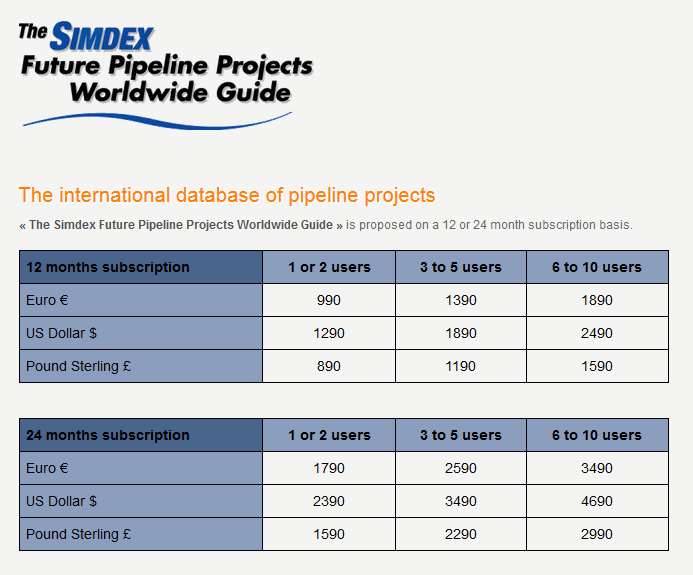Viewport: 693px width, 575px height.
Task: Click the 1290 US Dollar price
Action: [329, 333]
